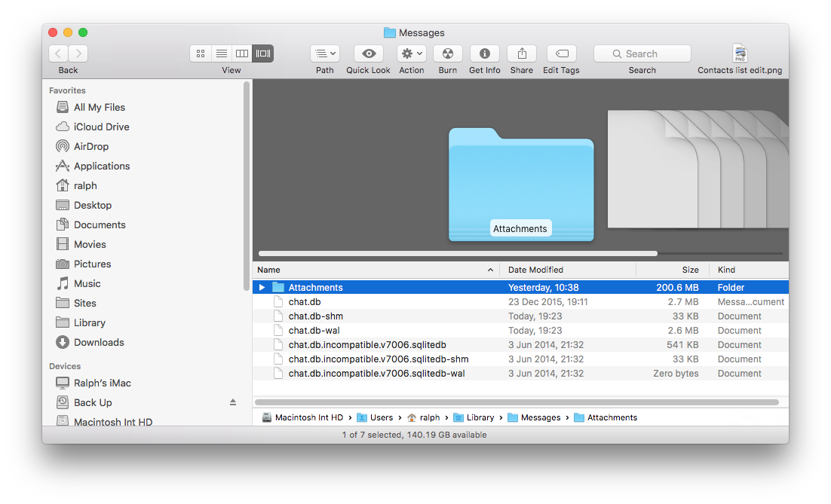Viewport: 831px width, 504px height.
Task: Go back with the left arrow button
Action: pyautogui.click(x=58, y=53)
